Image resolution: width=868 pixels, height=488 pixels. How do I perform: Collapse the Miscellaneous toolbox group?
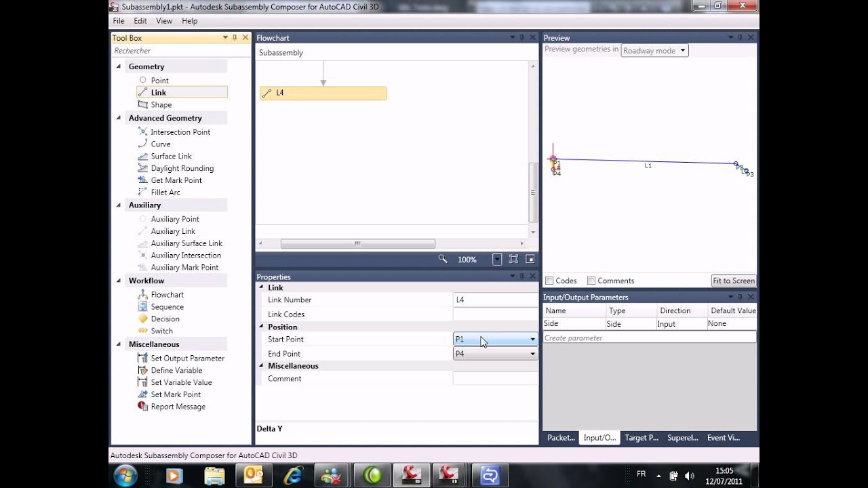coord(119,344)
